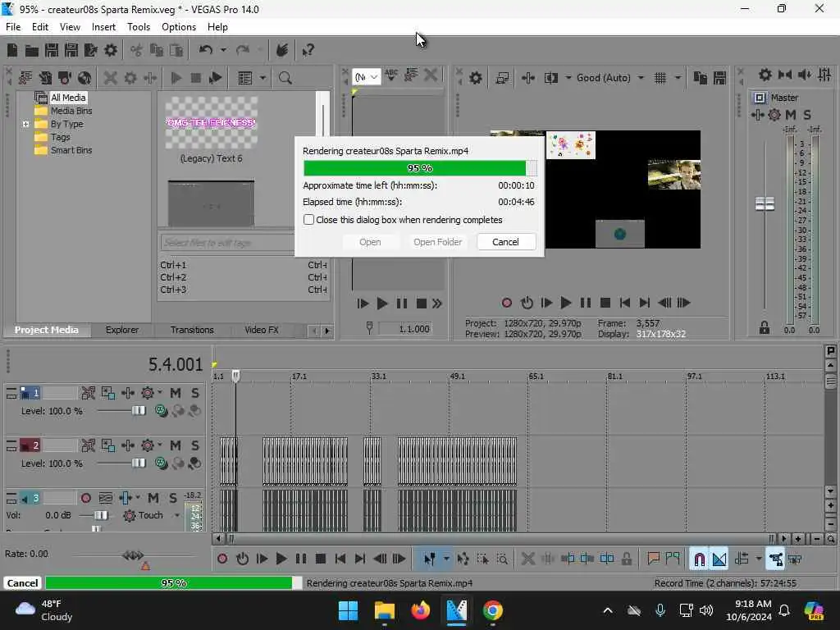
Task: Click the Zoom Edit tool icon
Action: (x=502, y=559)
